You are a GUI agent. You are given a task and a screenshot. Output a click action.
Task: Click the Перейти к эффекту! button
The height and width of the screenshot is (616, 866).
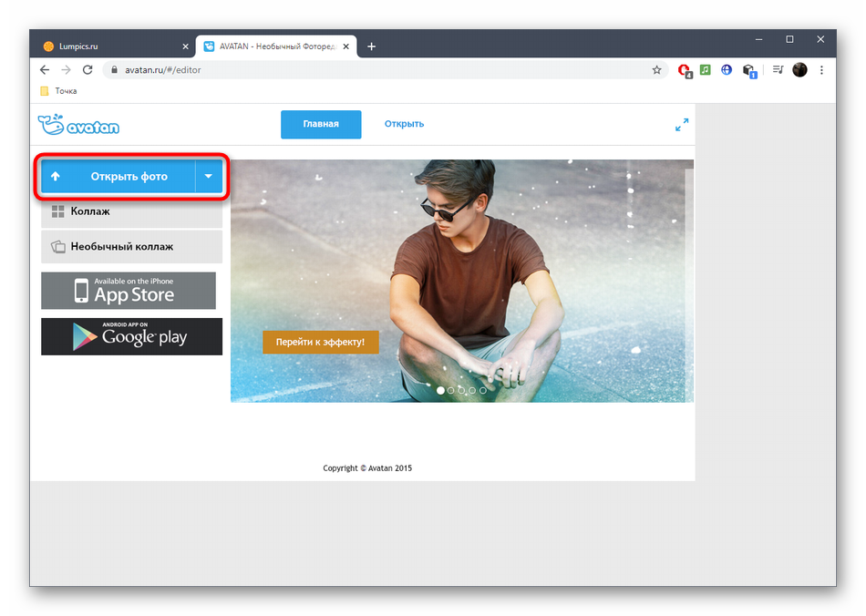[320, 342]
